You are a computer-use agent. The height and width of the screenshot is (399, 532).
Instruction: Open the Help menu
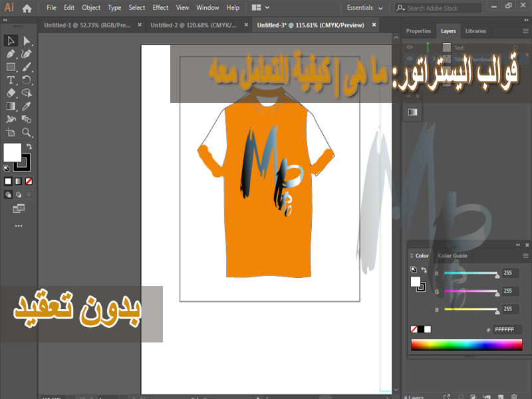(233, 7)
